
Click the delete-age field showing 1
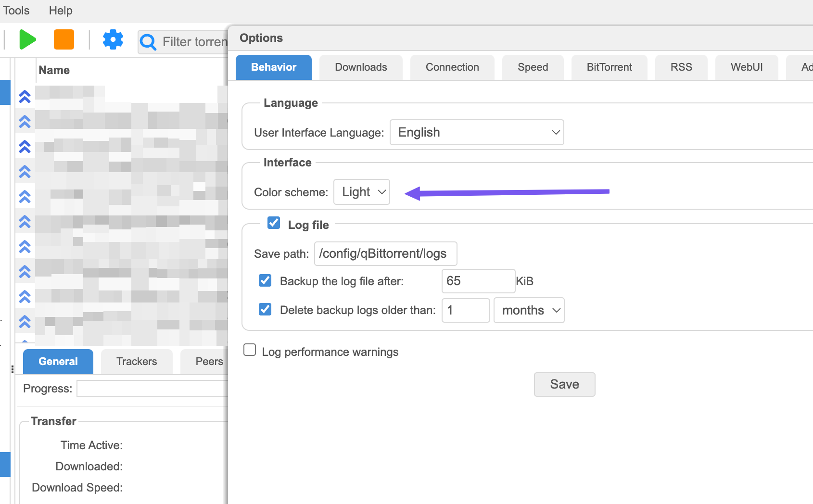click(x=466, y=310)
